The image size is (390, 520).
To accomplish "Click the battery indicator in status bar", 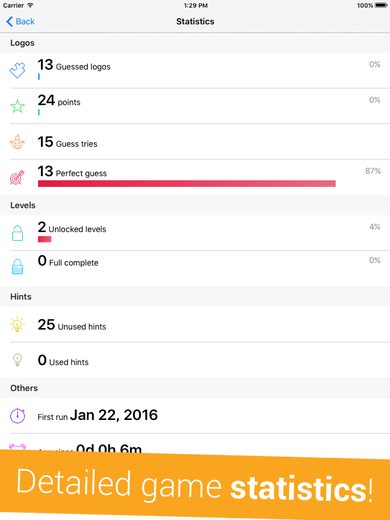I will 381,5.
